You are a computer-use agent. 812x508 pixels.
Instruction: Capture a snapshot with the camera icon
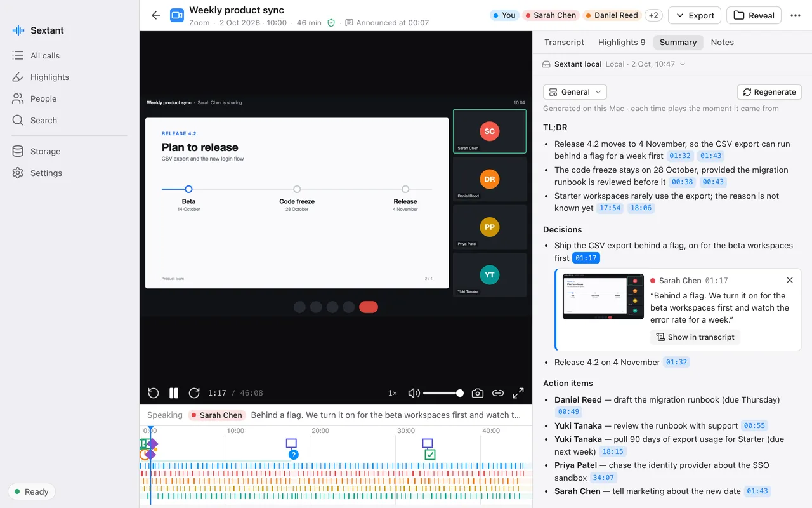point(478,393)
